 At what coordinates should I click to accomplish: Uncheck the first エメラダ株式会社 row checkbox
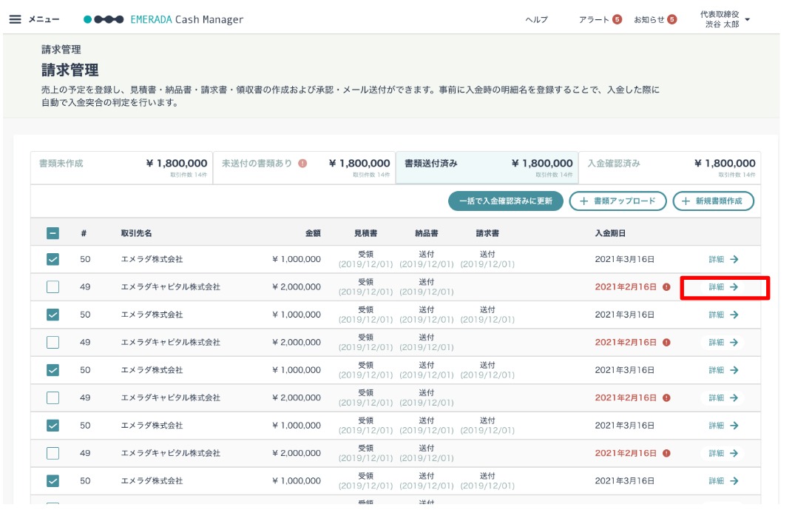pyautogui.click(x=53, y=259)
